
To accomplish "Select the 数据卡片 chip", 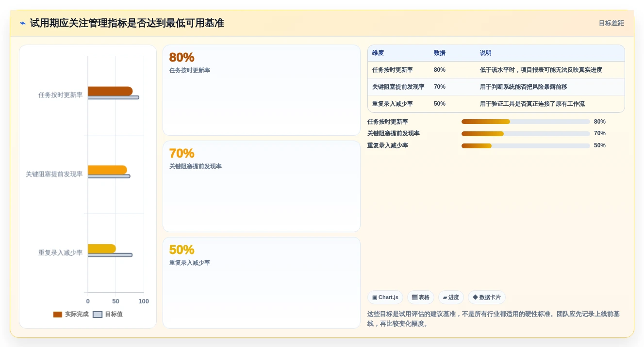I will tap(487, 297).
